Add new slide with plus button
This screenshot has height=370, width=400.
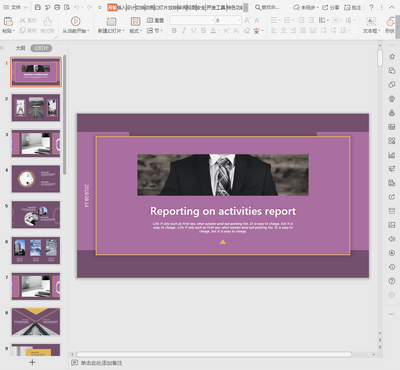32,362
